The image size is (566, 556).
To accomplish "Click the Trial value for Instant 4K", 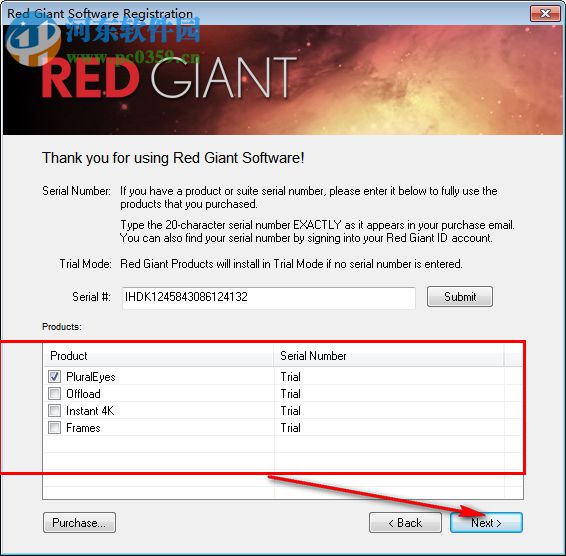I will click(291, 411).
